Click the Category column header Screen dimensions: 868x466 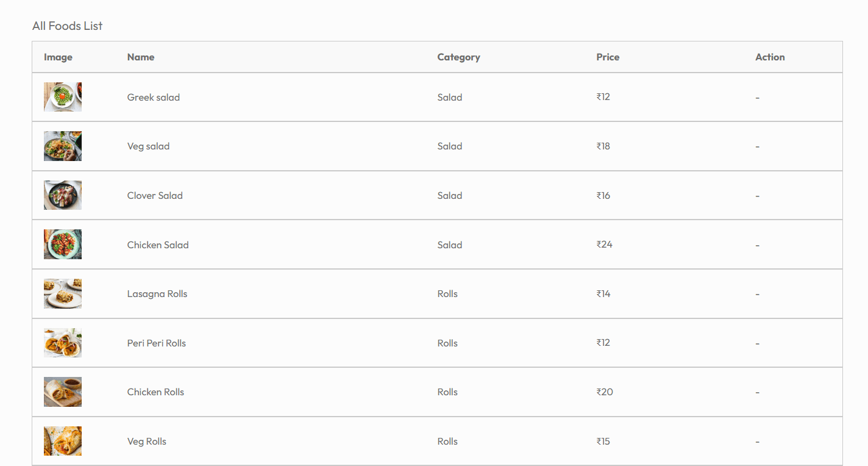(x=458, y=57)
